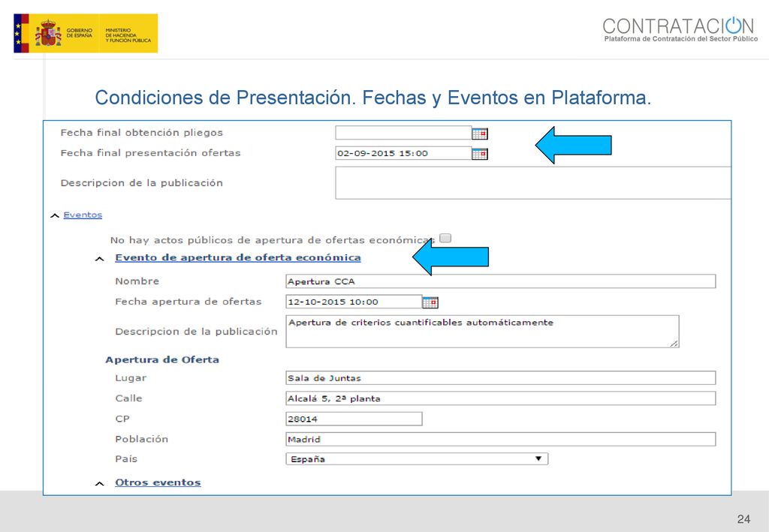769x532 pixels.
Task: Collapse 'Evento de apertura de oferta económica' caret
Action: [x=100, y=259]
